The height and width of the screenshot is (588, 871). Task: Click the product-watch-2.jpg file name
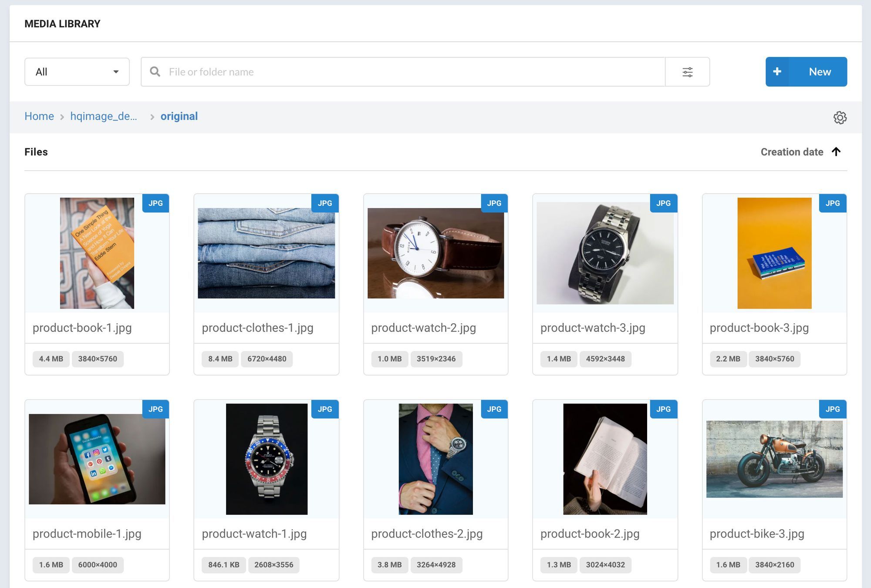(423, 328)
